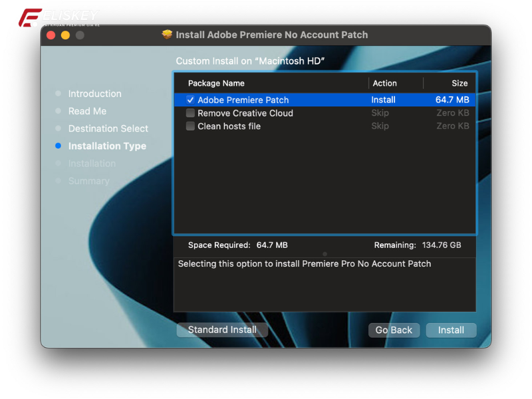
Task: Enable the Clean hosts file checkbox
Action: [190, 126]
